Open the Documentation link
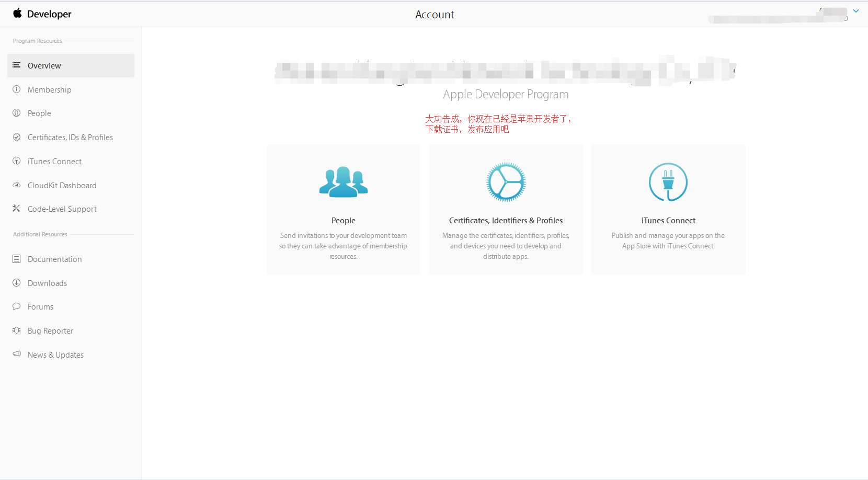Screen dimensions: 868x480 pos(54,259)
